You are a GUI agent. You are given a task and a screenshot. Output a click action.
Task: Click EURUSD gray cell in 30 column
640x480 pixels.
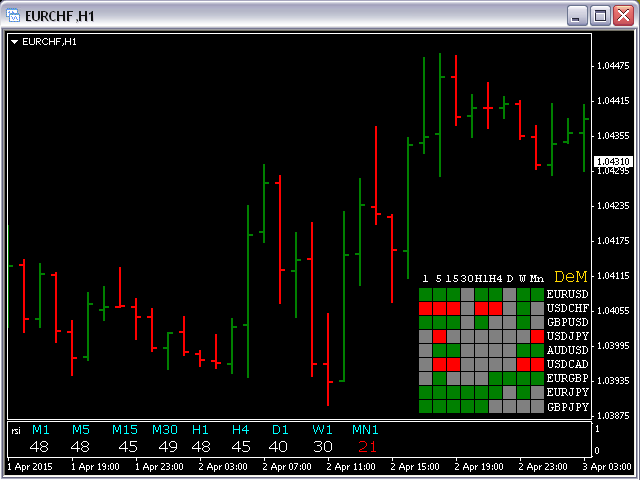tap(467, 294)
